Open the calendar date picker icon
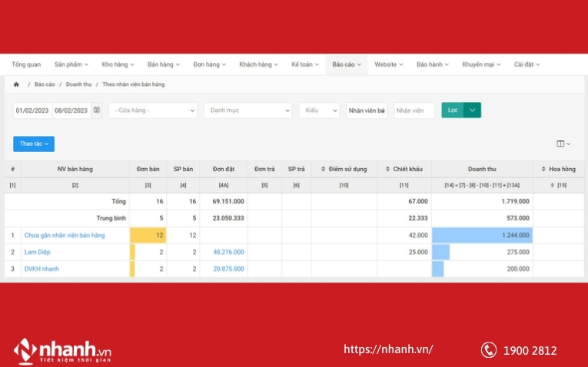The image size is (588, 367). (97, 111)
